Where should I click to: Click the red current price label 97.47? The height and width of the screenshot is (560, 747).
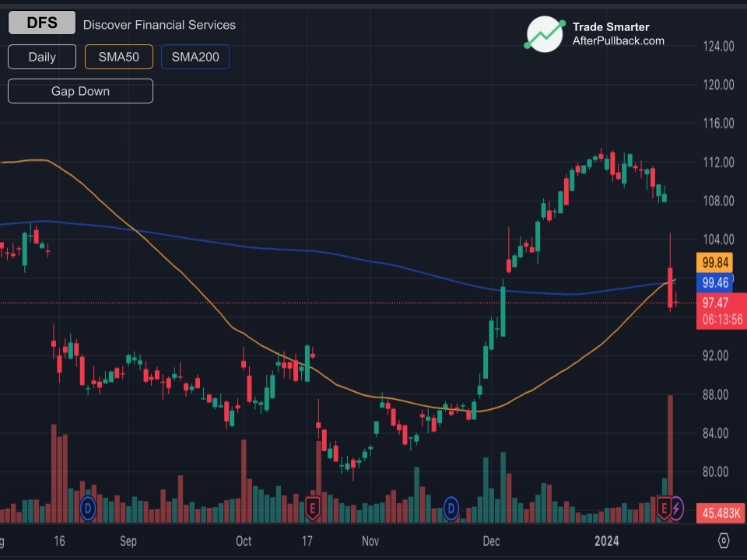coord(715,303)
